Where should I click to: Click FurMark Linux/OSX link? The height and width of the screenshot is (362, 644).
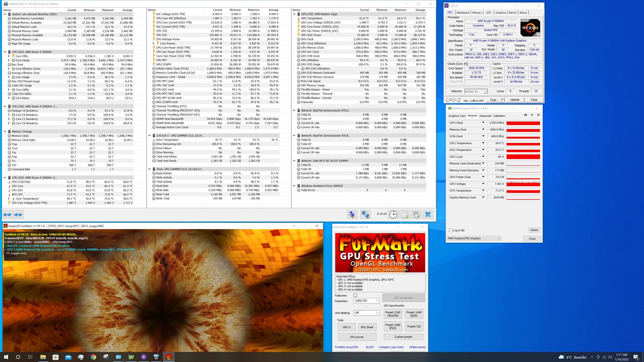[x=346, y=347]
